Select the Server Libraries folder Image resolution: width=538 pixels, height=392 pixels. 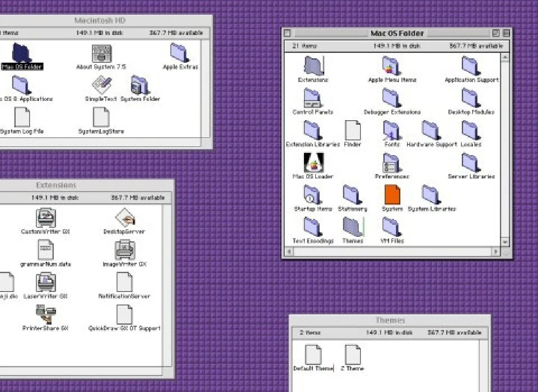coord(471,163)
